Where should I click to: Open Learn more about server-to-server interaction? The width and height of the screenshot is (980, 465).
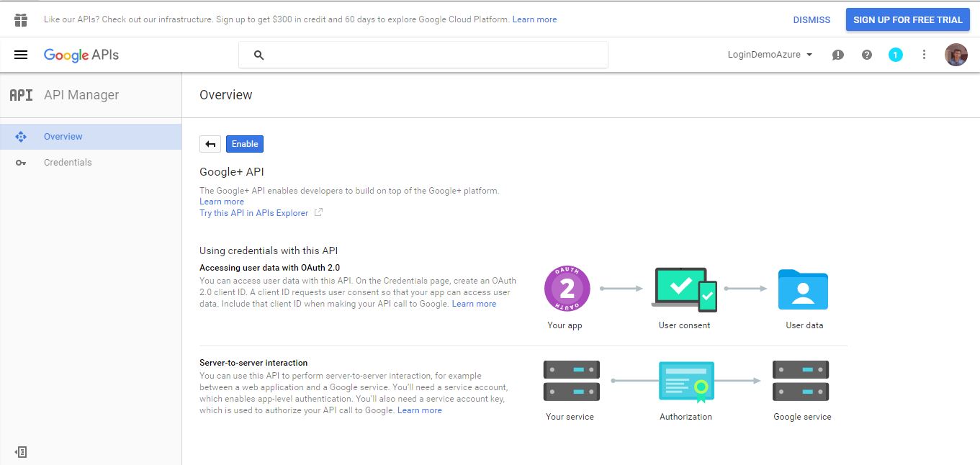420,410
